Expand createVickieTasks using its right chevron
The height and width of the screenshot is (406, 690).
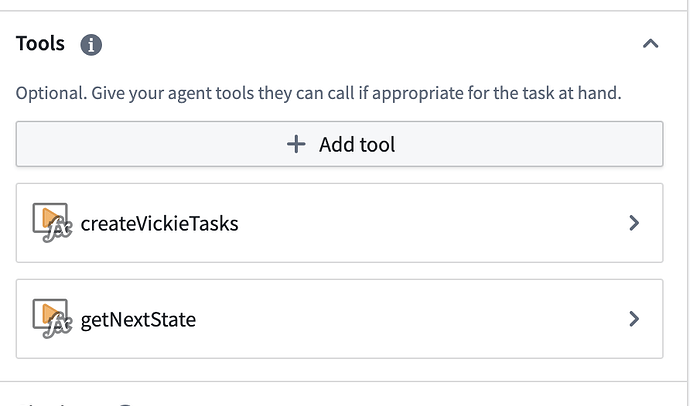(634, 223)
